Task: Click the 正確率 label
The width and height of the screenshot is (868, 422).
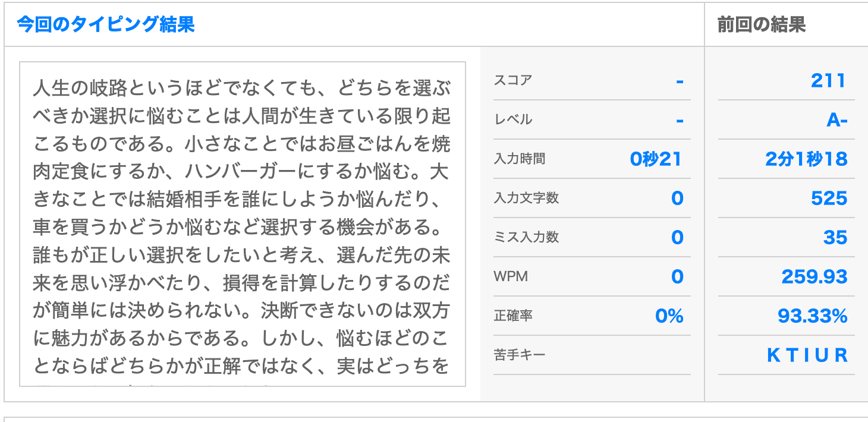Action: [x=513, y=316]
